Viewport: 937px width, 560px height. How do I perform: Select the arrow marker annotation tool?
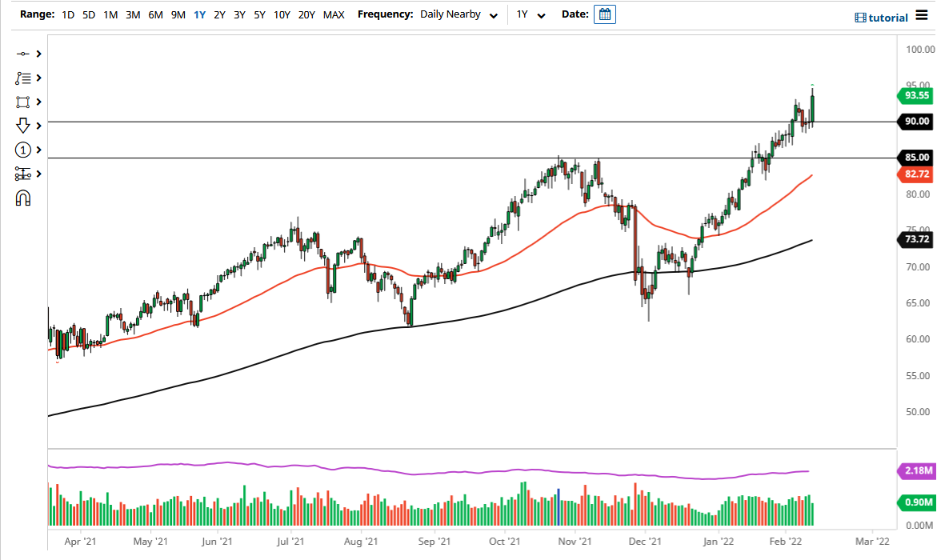24,126
